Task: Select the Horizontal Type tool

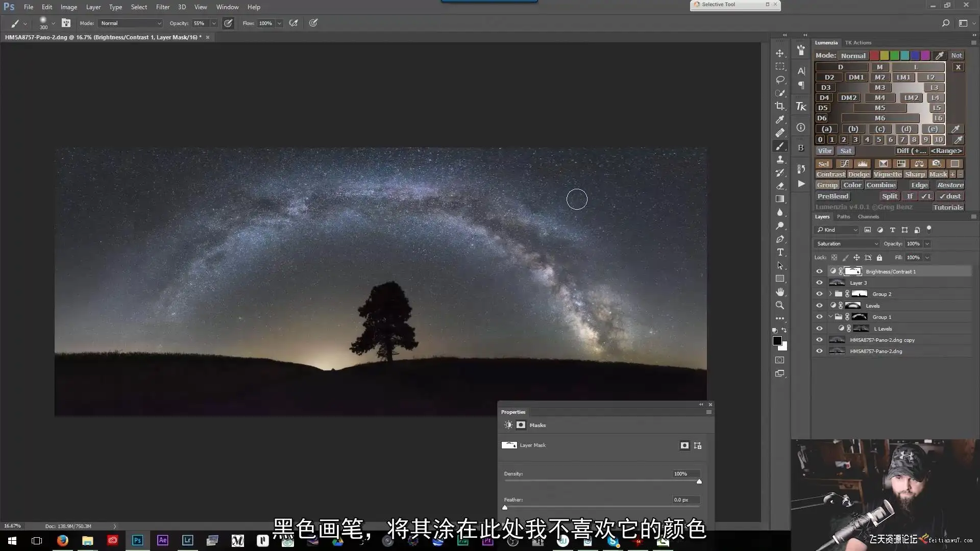Action: click(x=780, y=253)
